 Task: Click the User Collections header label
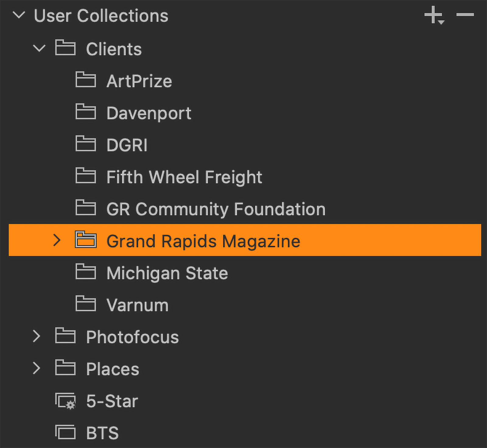click(x=101, y=16)
